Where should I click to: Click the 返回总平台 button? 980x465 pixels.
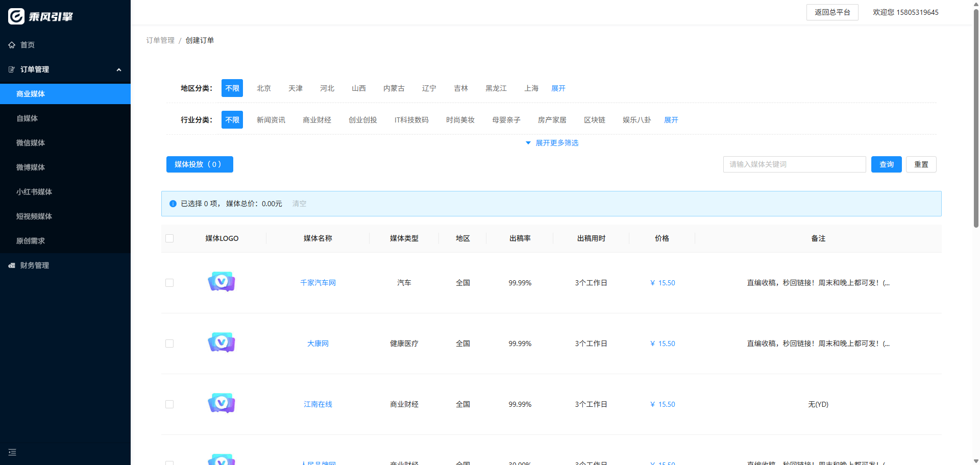[x=832, y=12]
